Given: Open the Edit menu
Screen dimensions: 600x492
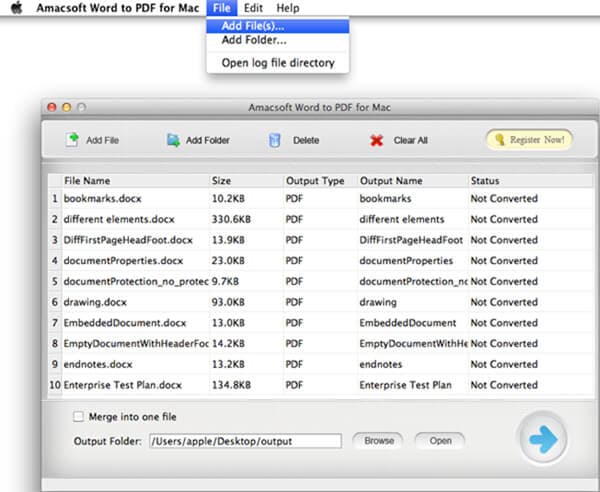Looking at the screenshot, I should click(253, 8).
